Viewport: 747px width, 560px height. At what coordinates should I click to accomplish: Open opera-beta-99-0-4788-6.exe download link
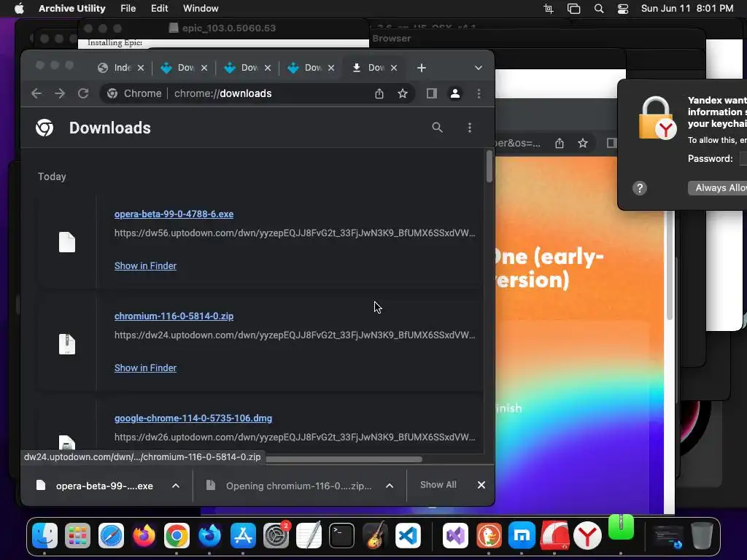click(174, 214)
